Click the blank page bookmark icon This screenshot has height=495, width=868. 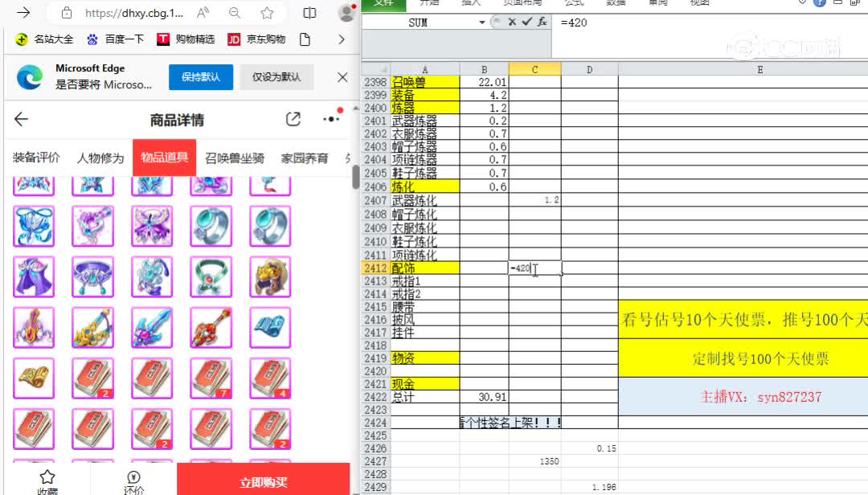305,39
